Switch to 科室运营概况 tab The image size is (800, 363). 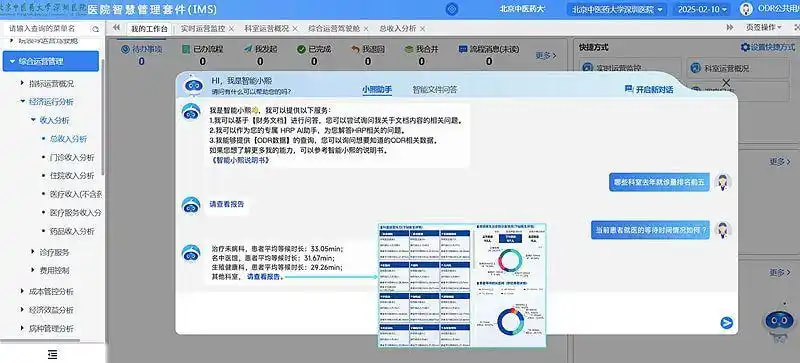click(266, 29)
